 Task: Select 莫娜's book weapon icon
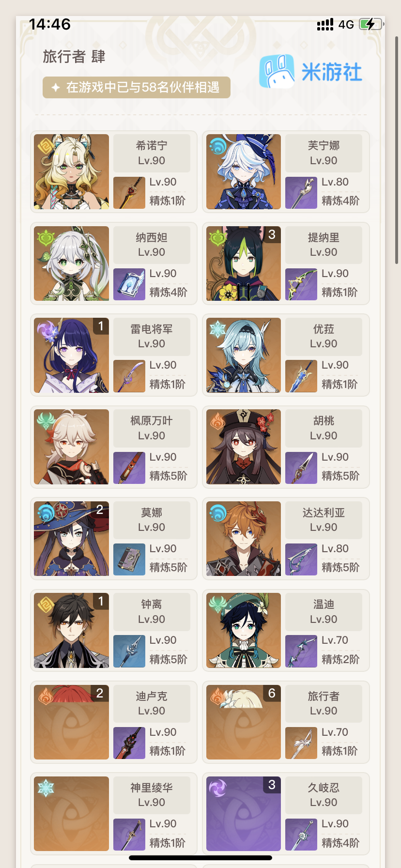(129, 559)
